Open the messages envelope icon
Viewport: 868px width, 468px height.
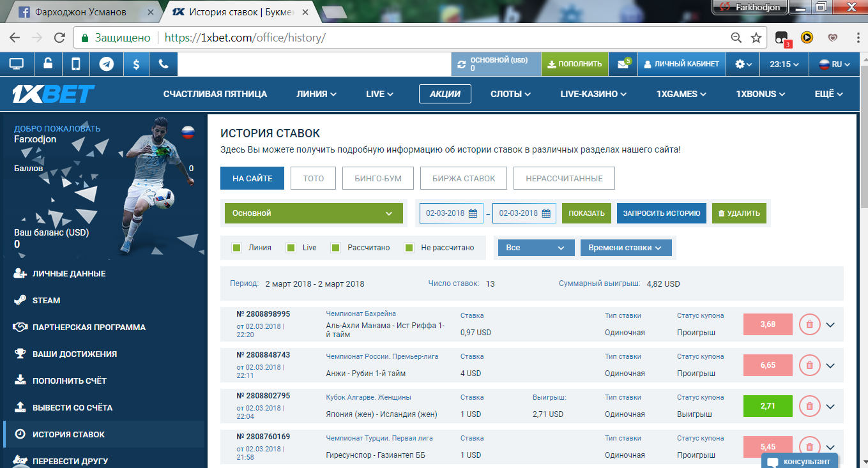coord(623,64)
